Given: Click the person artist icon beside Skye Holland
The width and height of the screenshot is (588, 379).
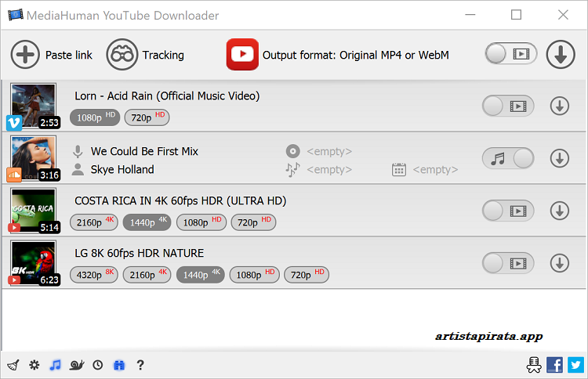Looking at the screenshot, I should click(x=78, y=169).
